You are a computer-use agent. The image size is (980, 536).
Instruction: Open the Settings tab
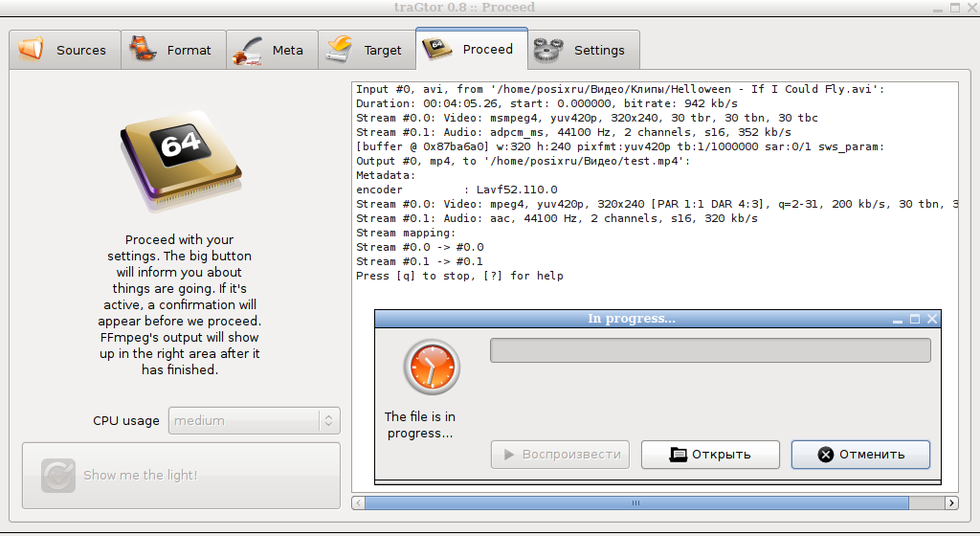click(584, 50)
